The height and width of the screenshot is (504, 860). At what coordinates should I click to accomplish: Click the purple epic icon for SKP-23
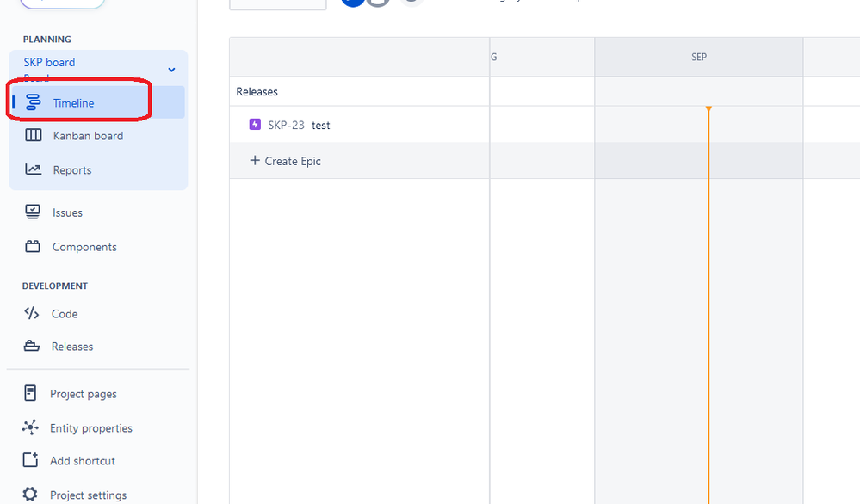[x=255, y=125]
